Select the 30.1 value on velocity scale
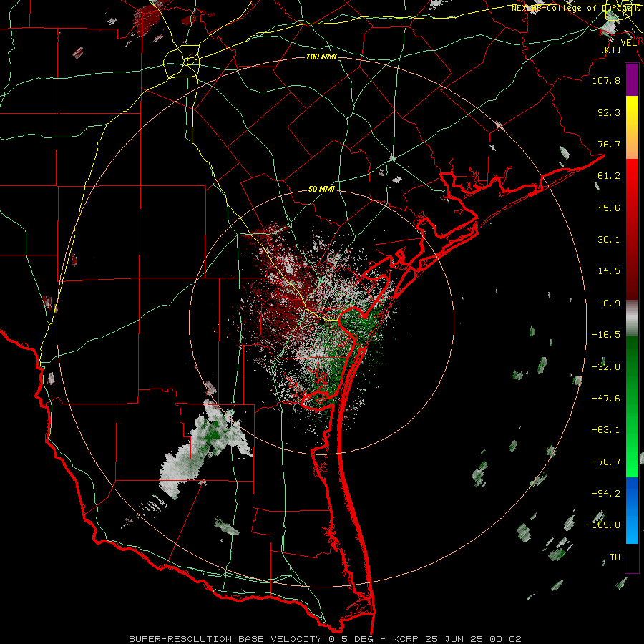The image size is (644, 644). (x=609, y=240)
